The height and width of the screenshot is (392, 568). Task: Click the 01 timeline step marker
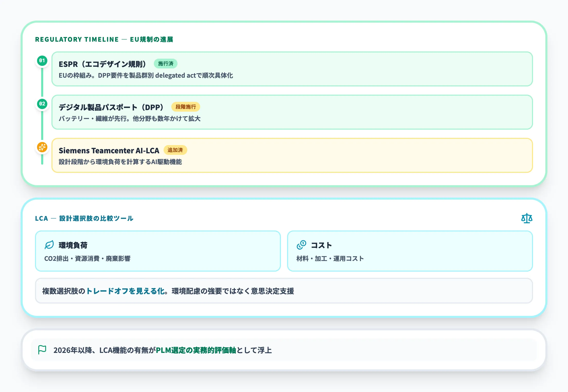pyautogui.click(x=42, y=61)
